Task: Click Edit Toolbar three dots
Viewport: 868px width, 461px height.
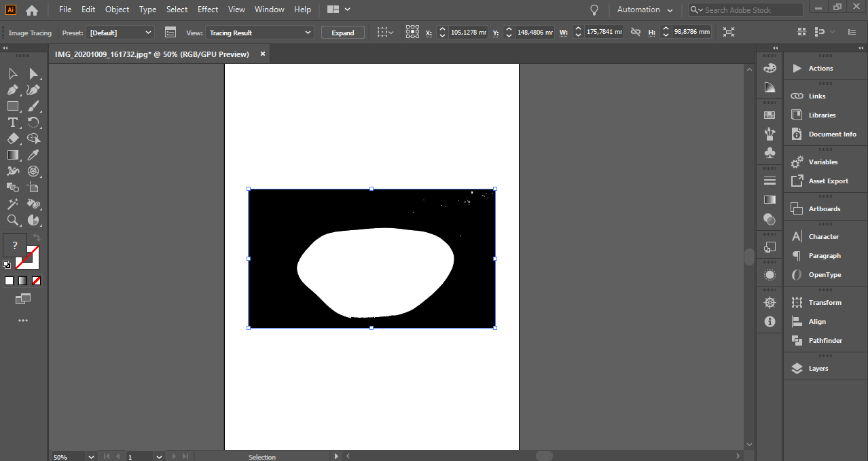Action: (23, 320)
